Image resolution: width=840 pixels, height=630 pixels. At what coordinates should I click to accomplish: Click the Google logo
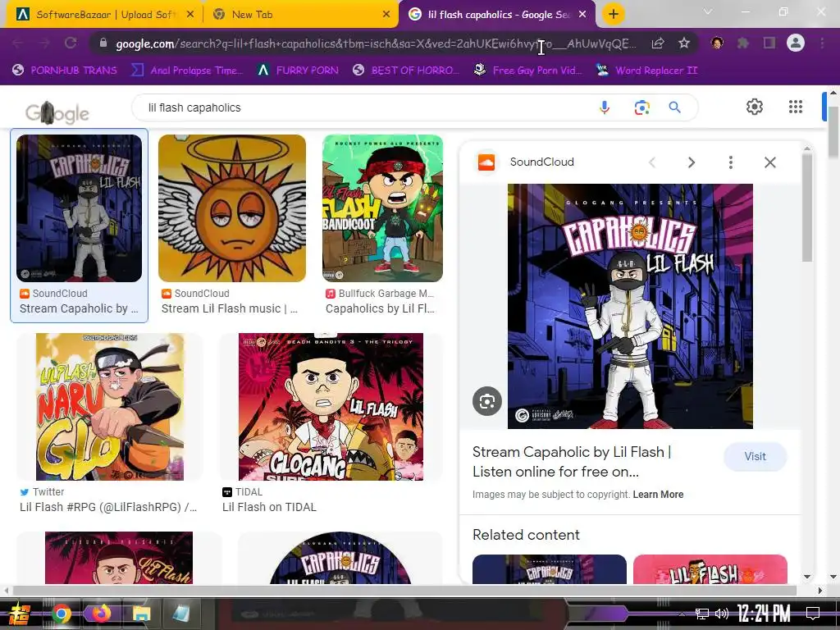tap(57, 113)
